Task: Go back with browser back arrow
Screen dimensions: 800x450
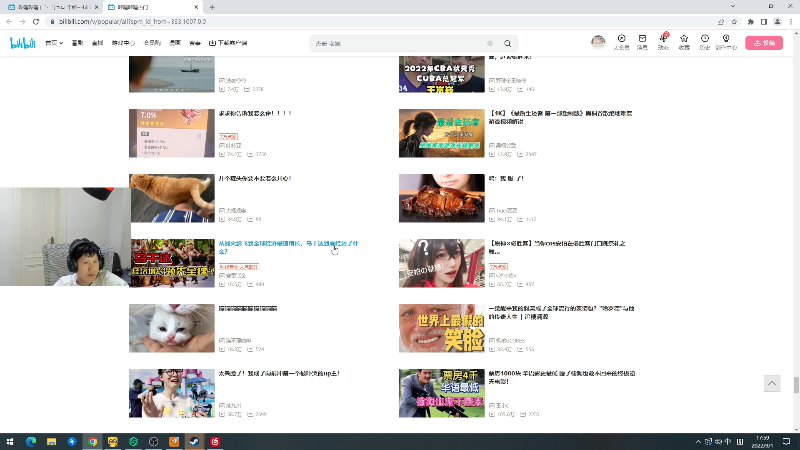Action: point(9,21)
